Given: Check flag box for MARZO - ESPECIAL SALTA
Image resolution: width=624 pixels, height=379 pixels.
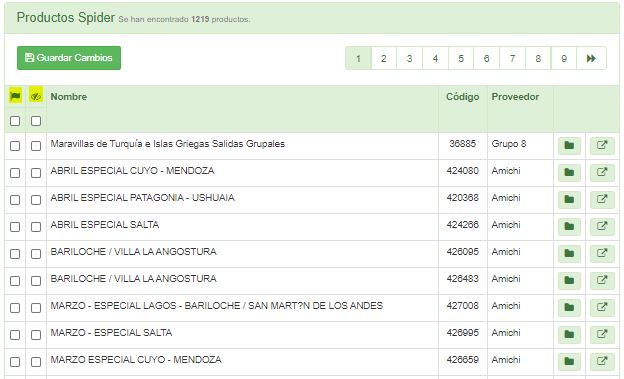Looking at the screenshot, I should (15, 335).
